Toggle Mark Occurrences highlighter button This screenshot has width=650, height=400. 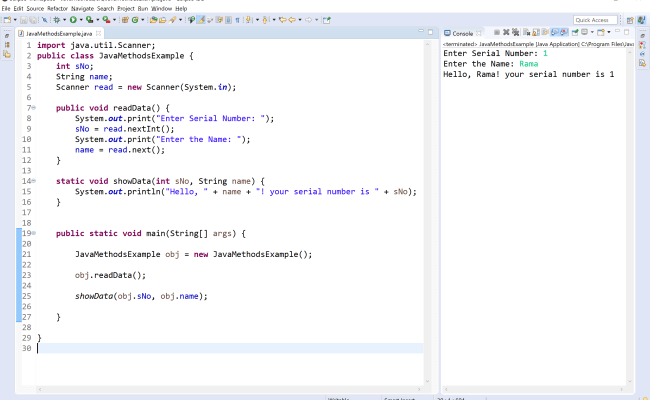coord(200,20)
